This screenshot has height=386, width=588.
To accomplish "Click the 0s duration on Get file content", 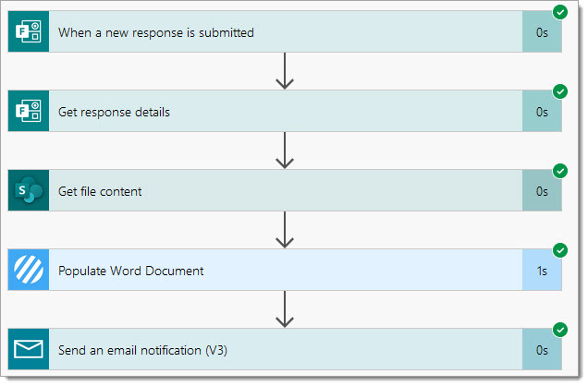I will point(542,191).
